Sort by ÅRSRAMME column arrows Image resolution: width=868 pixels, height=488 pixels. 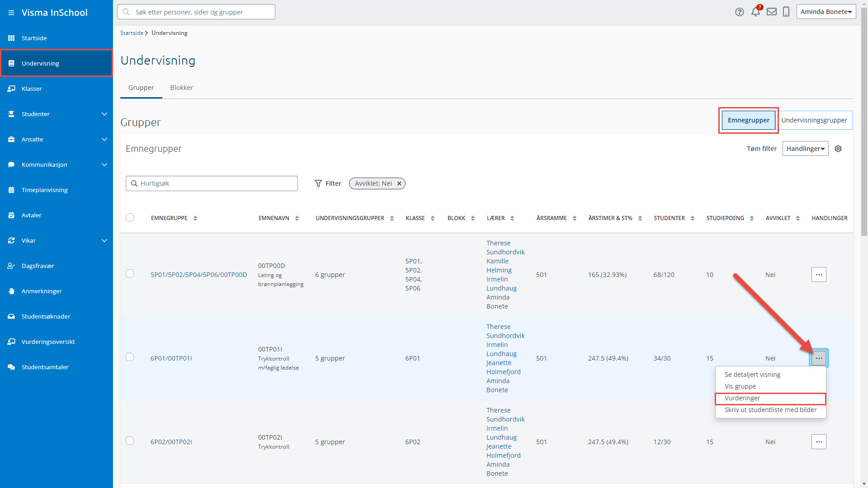click(575, 218)
